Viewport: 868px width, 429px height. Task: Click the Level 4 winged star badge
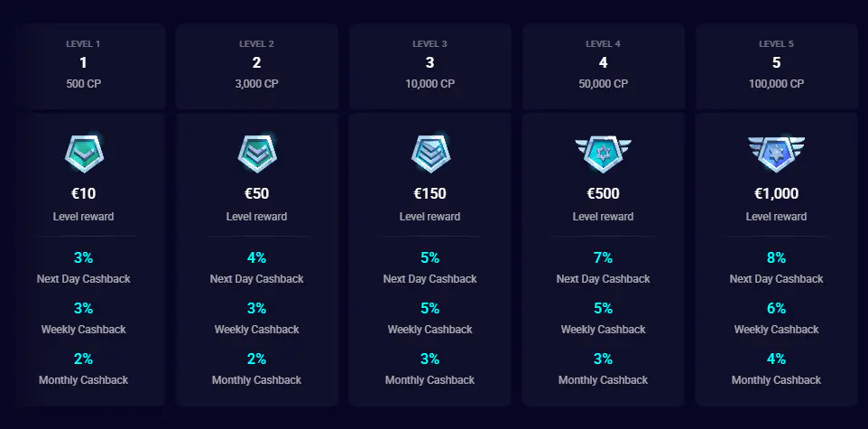pyautogui.click(x=603, y=154)
